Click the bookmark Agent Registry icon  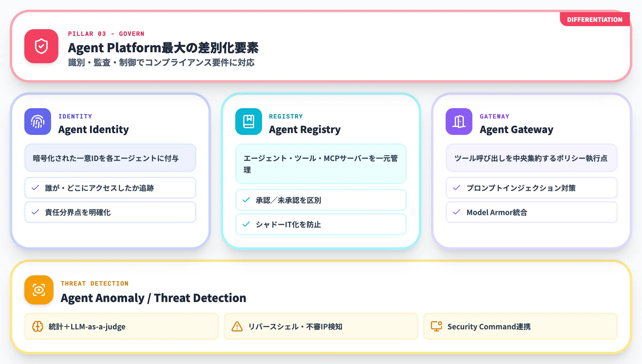248,122
